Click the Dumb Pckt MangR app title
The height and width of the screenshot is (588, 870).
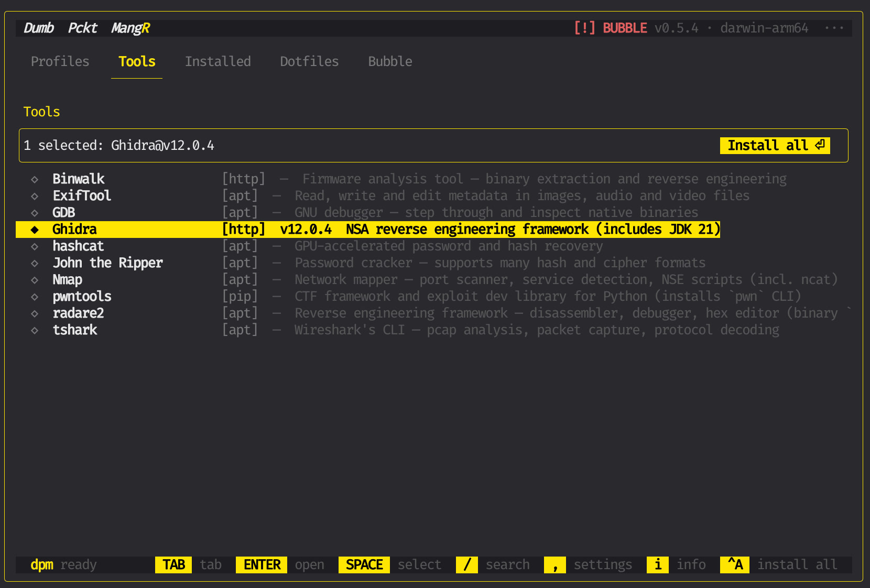pos(87,28)
